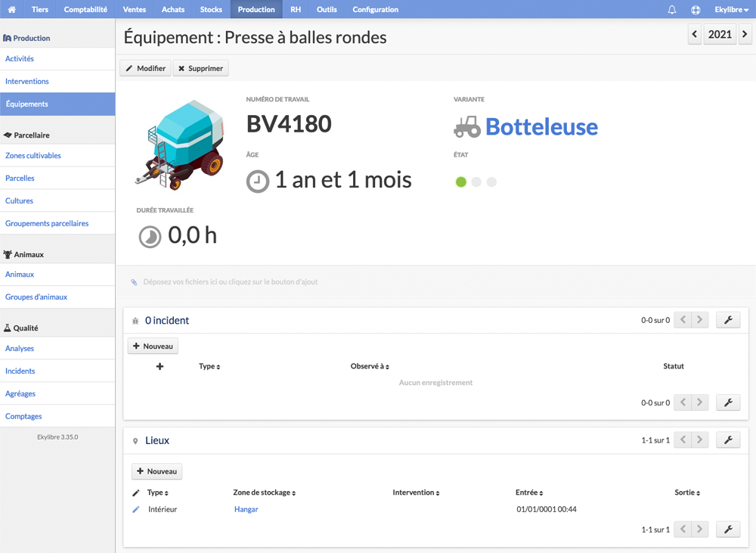This screenshot has height=553, width=756.
Task: Go to next year
Action: click(x=745, y=34)
